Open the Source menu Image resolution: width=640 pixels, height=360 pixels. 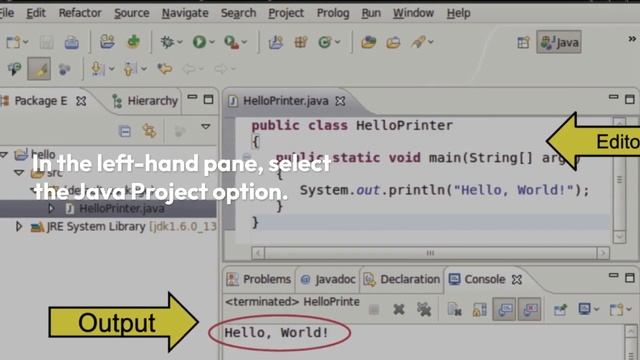tap(131, 13)
